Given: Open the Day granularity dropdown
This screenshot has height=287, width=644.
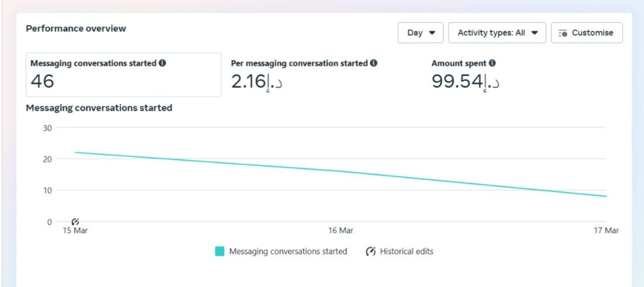Looking at the screenshot, I should (420, 33).
